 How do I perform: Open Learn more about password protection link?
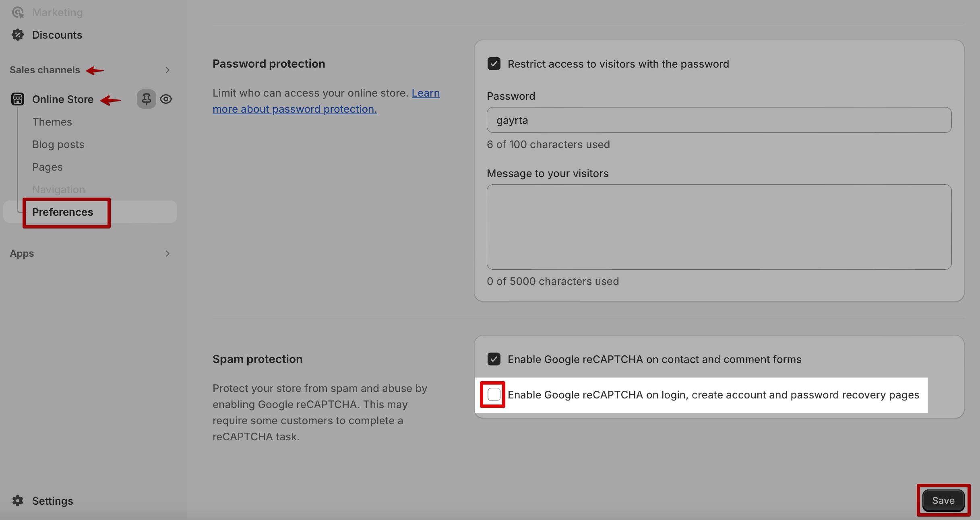(x=326, y=101)
